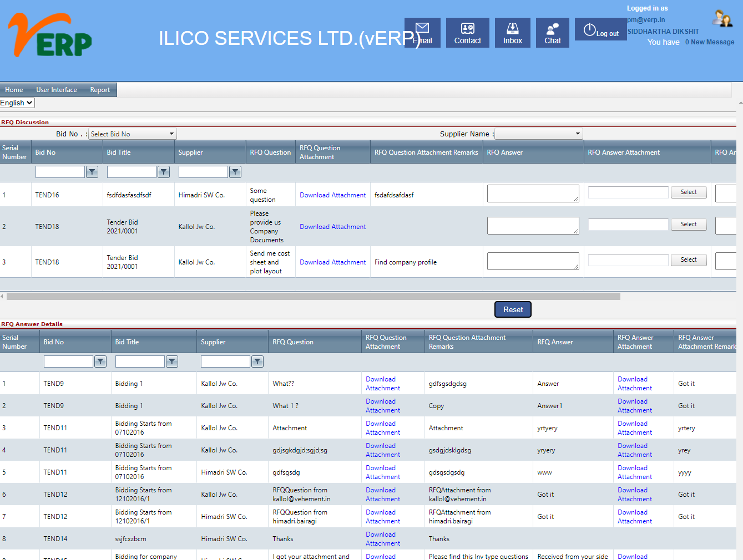Sort by Supplier column in RFQ Discussion
This screenshot has width=743, height=560.
[x=190, y=152]
